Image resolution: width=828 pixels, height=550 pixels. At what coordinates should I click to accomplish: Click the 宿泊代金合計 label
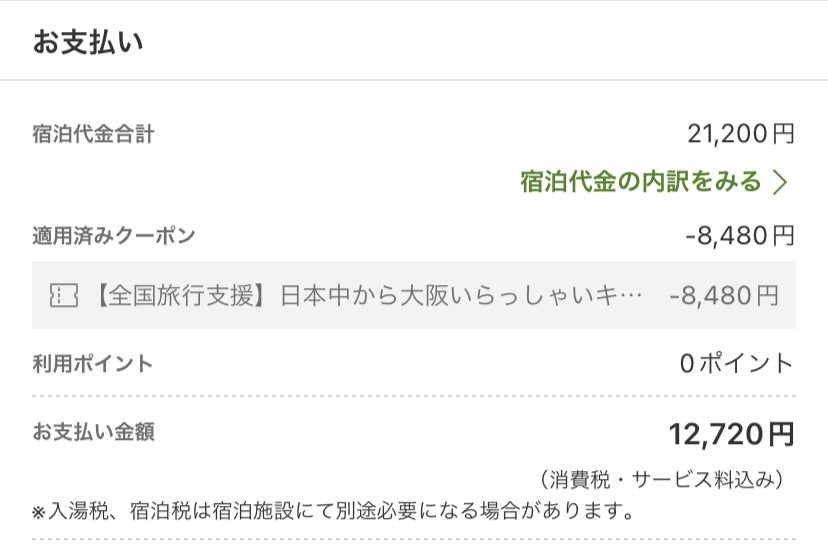pos(93,134)
